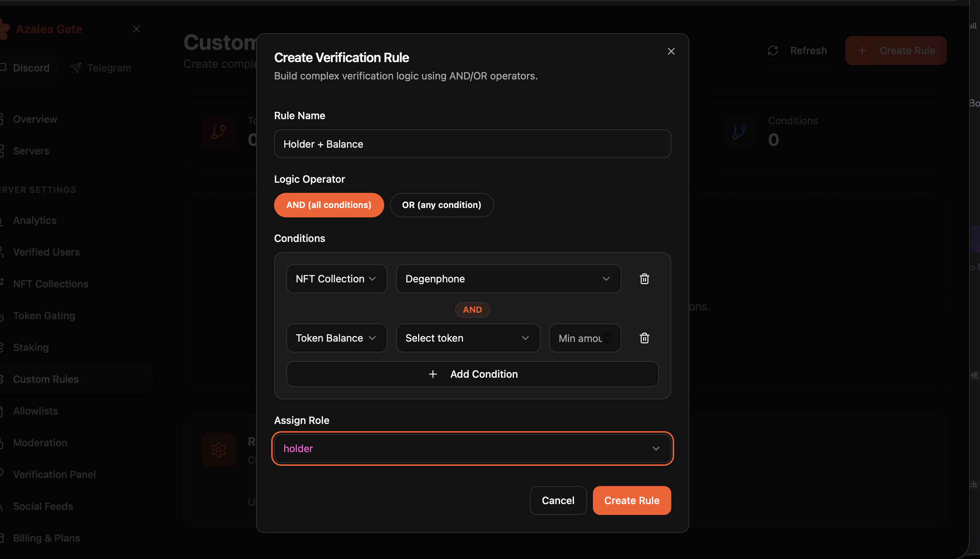Switch logic to OR (any condition)
Image resolution: width=980 pixels, height=559 pixels.
pyautogui.click(x=442, y=205)
